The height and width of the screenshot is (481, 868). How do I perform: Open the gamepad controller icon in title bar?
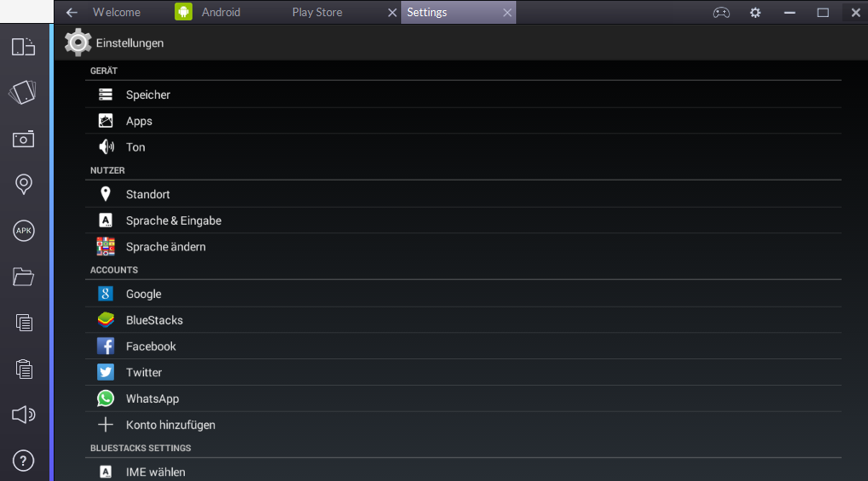pos(721,12)
